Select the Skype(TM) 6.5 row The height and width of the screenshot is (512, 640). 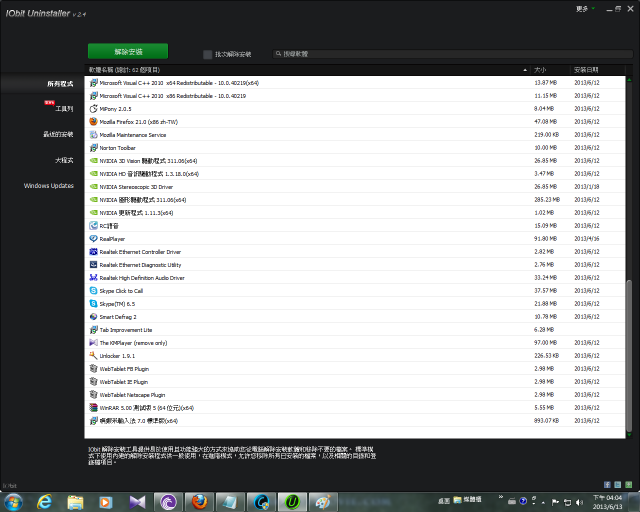pos(355,304)
